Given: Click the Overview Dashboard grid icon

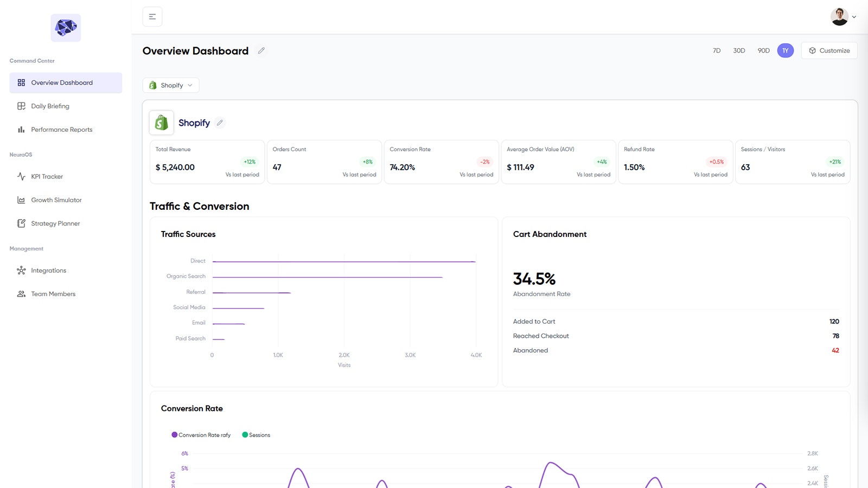Looking at the screenshot, I should [21, 83].
